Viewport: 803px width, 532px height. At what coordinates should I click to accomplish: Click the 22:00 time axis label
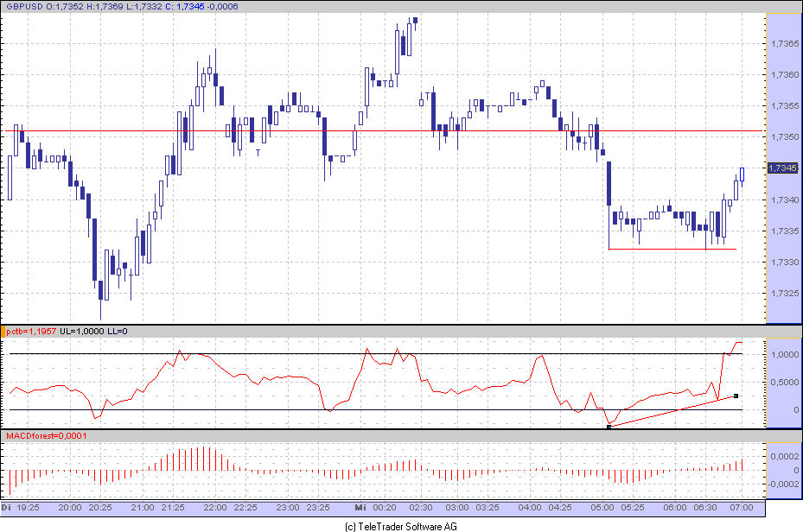coord(215,507)
